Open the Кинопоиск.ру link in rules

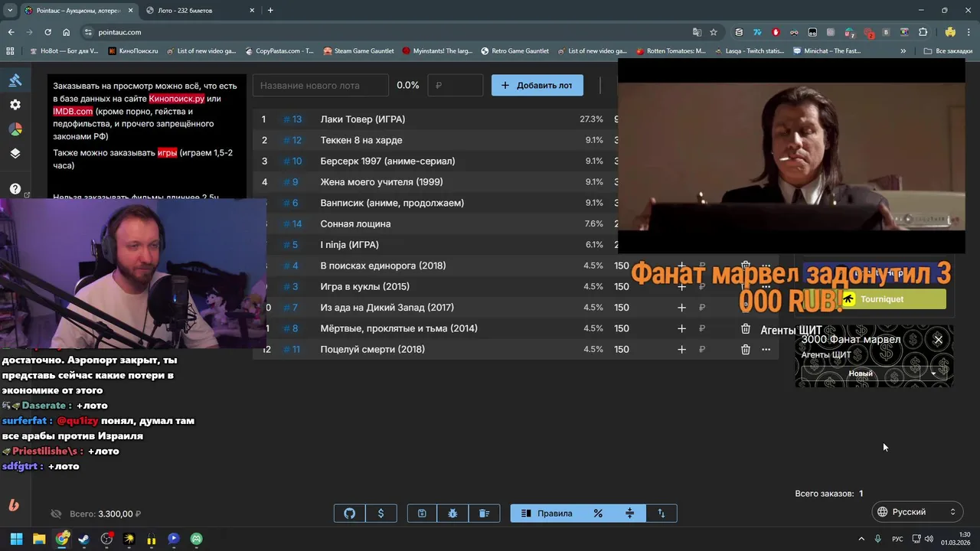tap(177, 99)
